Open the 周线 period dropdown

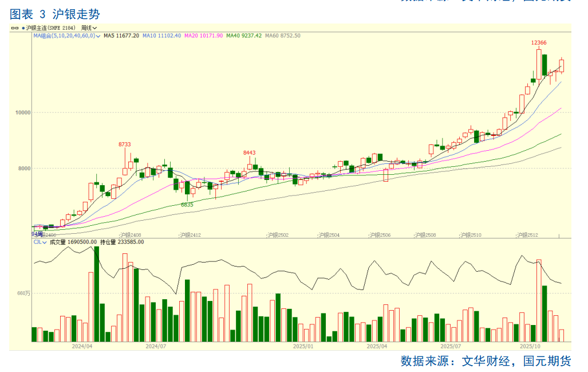pyautogui.click(x=89, y=28)
